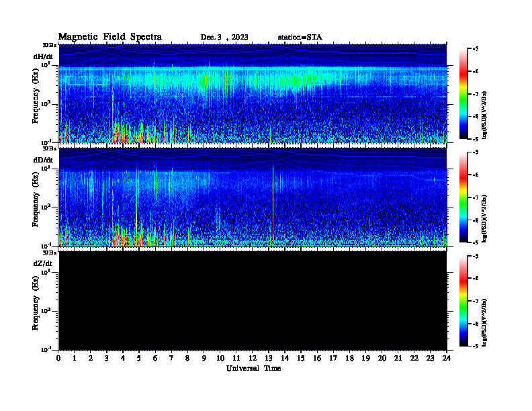
Task: Click the hour "15" tick label
Action: pyautogui.click(x=301, y=359)
